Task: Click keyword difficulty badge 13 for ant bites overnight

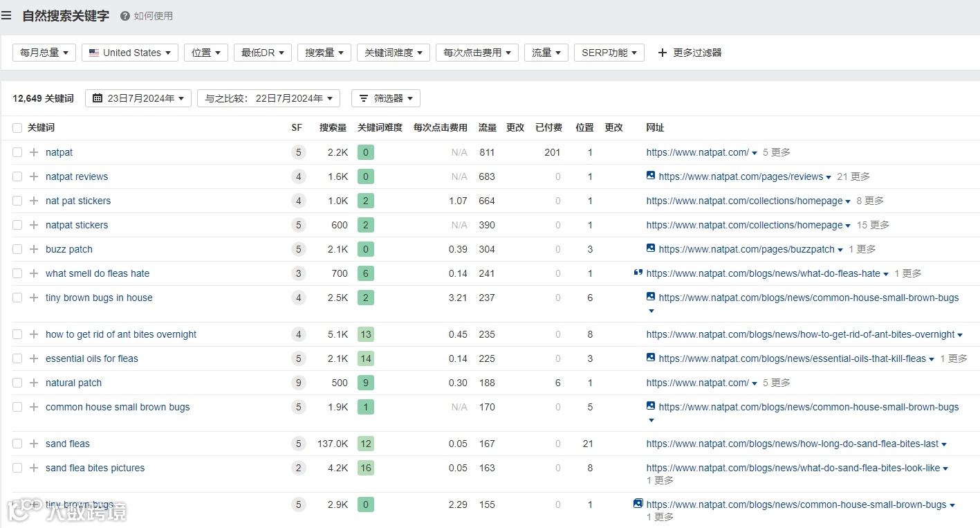Action: click(366, 334)
